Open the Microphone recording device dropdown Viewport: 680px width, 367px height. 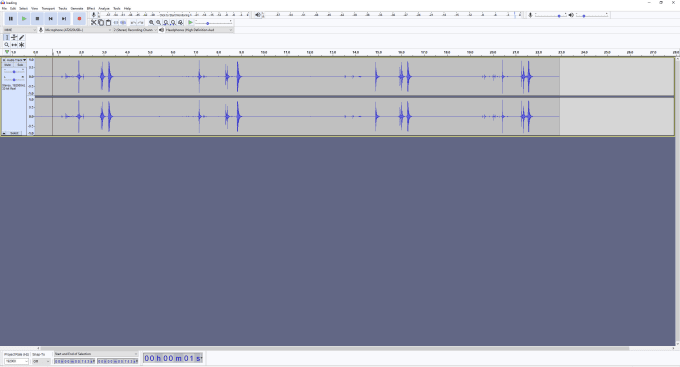(78, 30)
